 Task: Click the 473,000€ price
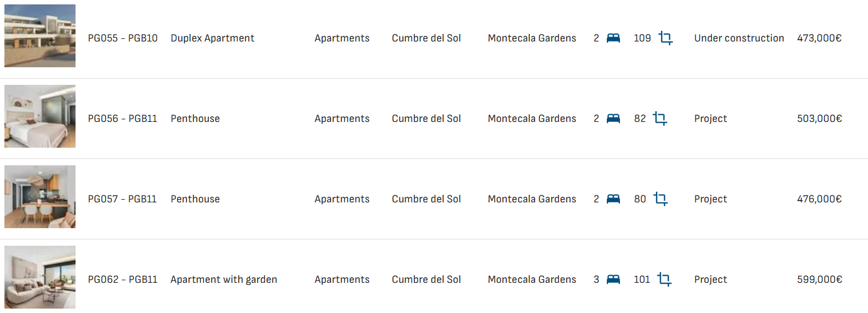819,38
